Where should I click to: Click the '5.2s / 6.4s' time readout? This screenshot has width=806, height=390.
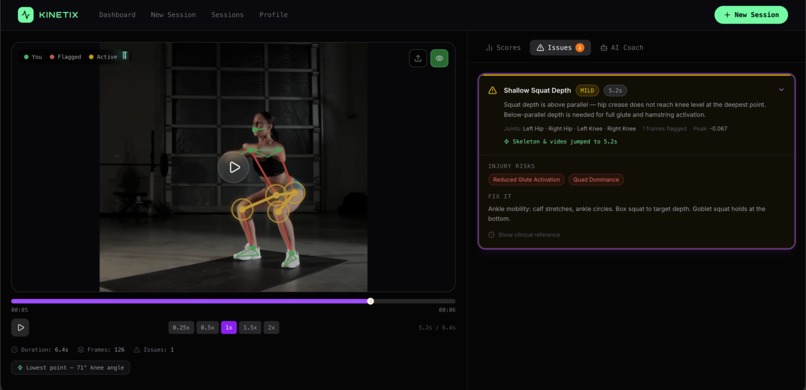(x=437, y=327)
